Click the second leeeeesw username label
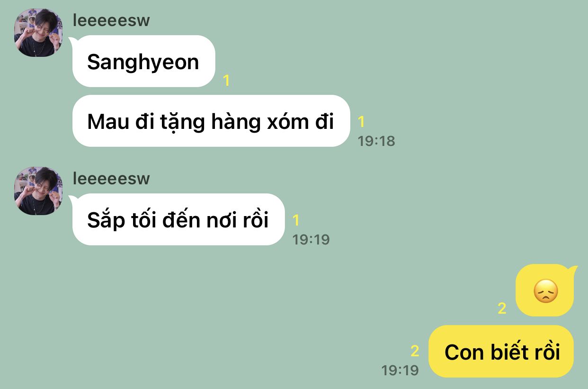 point(111,179)
